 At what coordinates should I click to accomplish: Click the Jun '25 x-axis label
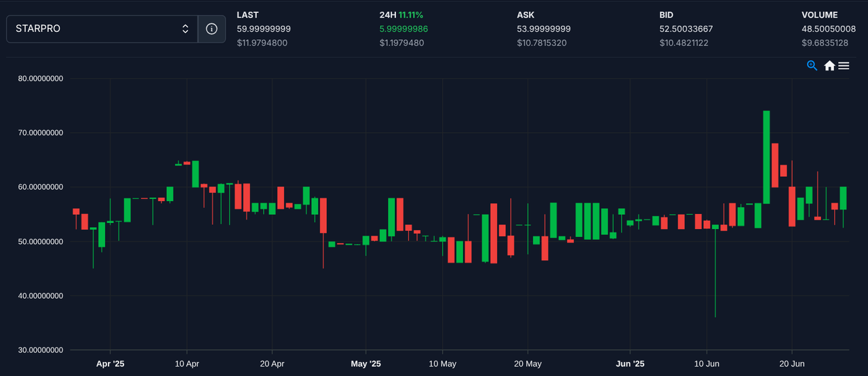pyautogui.click(x=630, y=364)
